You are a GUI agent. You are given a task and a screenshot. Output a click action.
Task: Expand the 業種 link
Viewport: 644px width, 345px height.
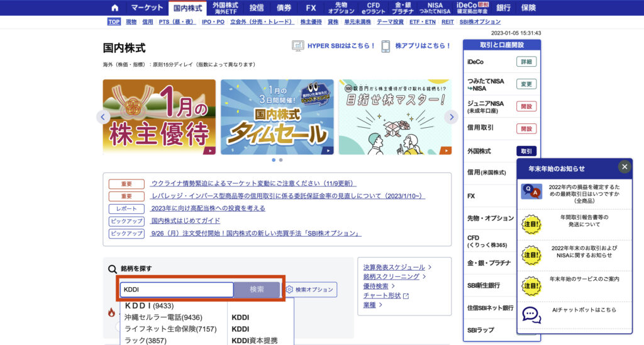[x=372, y=305]
